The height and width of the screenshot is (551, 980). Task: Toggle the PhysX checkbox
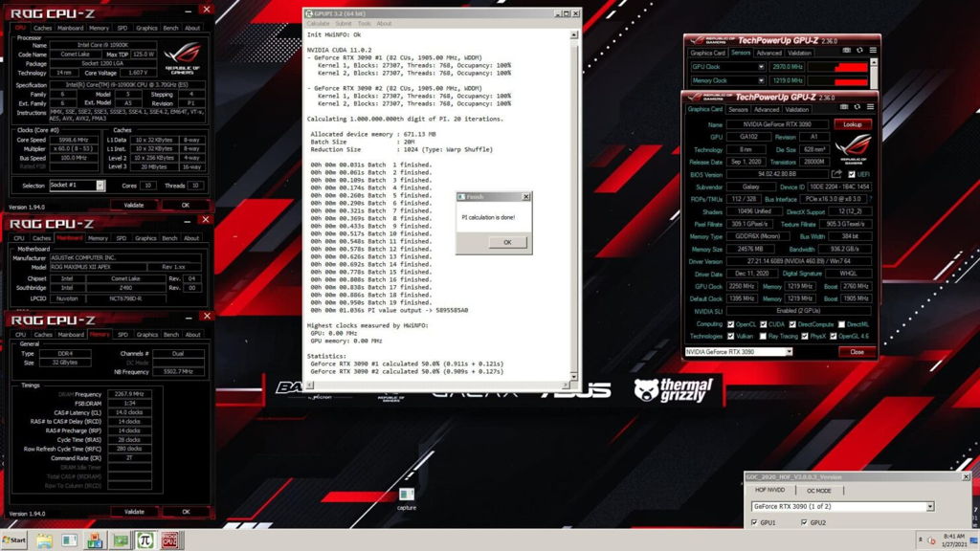(x=804, y=336)
